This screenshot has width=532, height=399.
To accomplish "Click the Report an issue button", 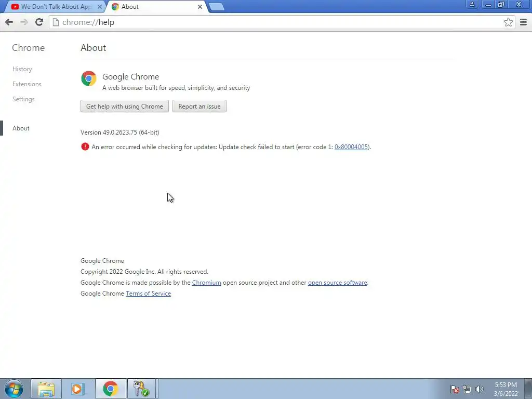I will [x=199, y=106].
